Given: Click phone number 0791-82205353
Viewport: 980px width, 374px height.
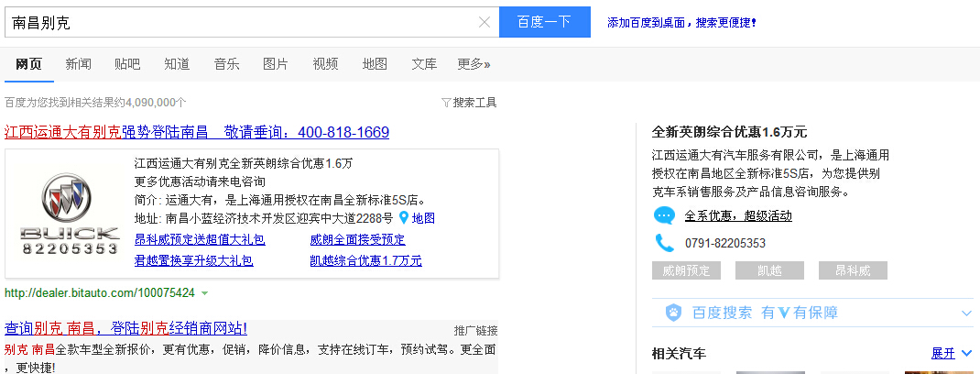Looking at the screenshot, I should (x=725, y=243).
